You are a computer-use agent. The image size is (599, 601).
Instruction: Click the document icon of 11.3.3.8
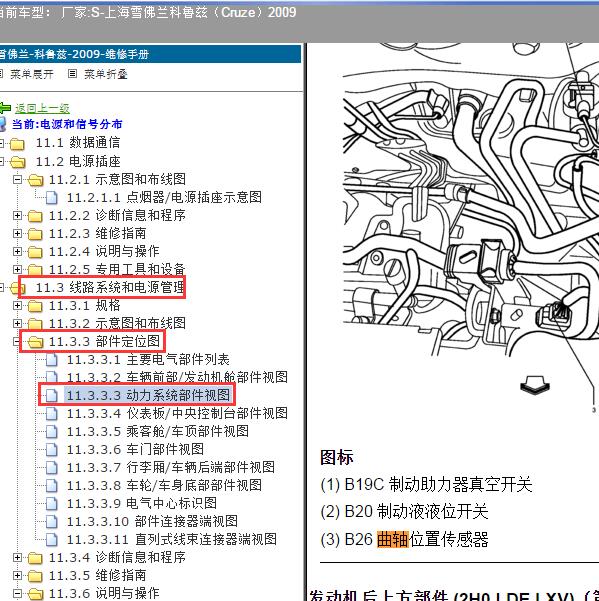coord(51,486)
